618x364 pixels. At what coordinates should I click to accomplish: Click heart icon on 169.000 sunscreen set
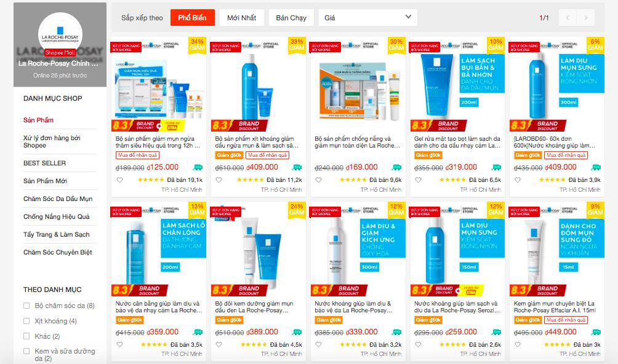(x=318, y=180)
